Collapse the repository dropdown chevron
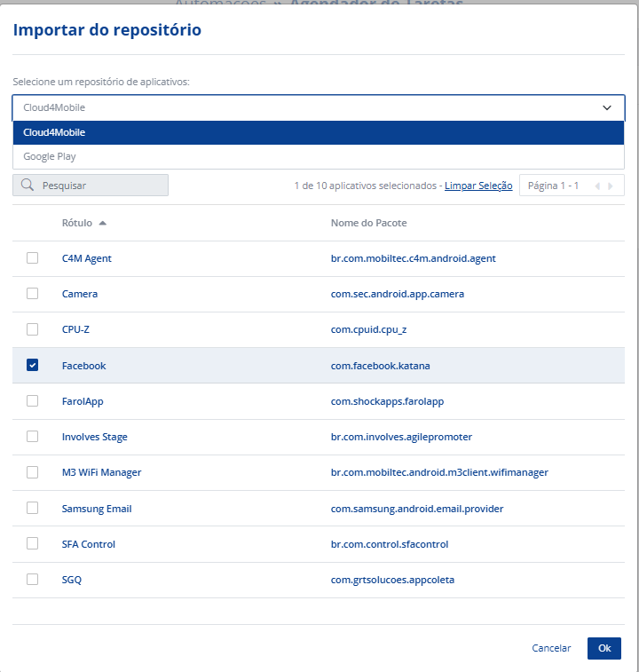This screenshot has width=639, height=672. tap(607, 107)
